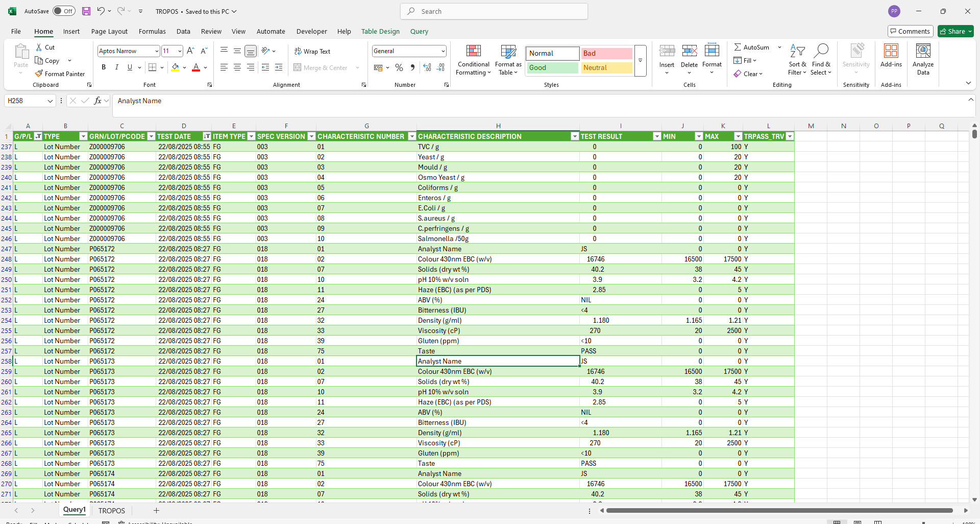Toggle bottom align vertical alignment
980x524 pixels.
[x=251, y=51]
